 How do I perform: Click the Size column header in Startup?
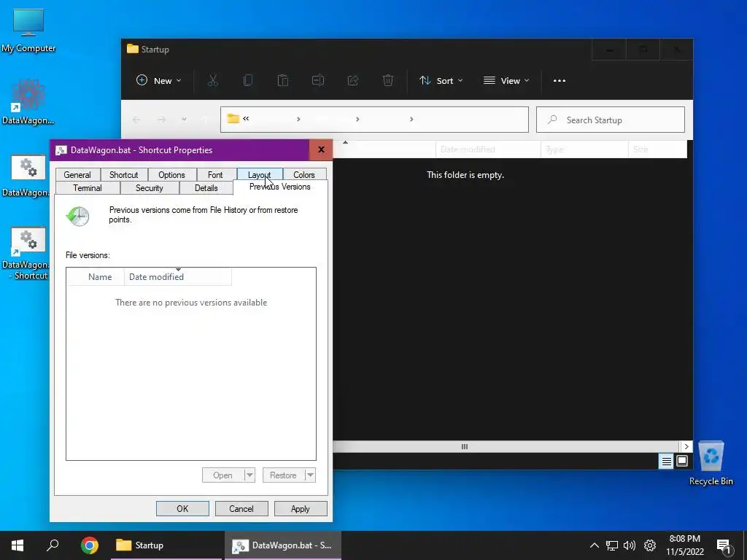pos(657,149)
